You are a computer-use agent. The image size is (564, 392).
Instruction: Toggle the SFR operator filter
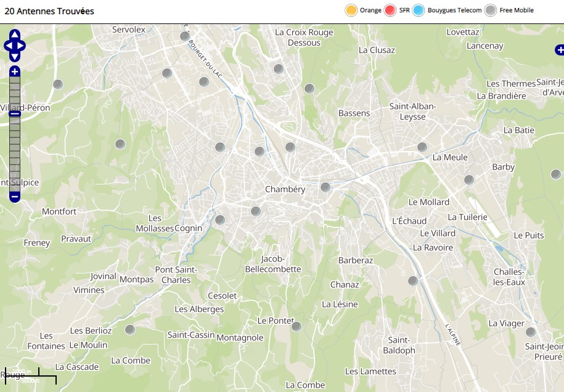390,10
